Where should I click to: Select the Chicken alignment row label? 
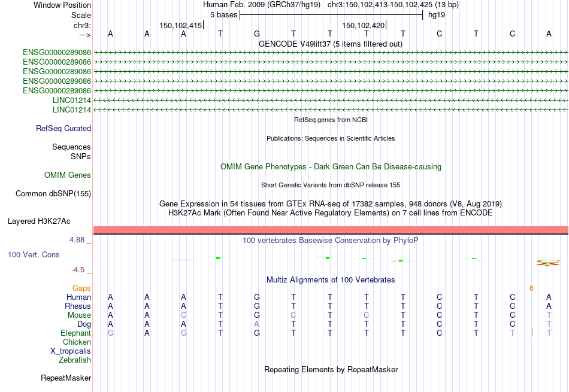coord(77,342)
